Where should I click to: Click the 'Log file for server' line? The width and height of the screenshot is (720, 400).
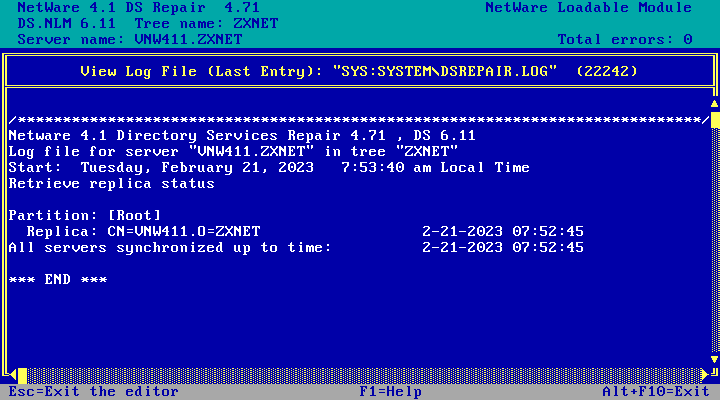point(233,152)
